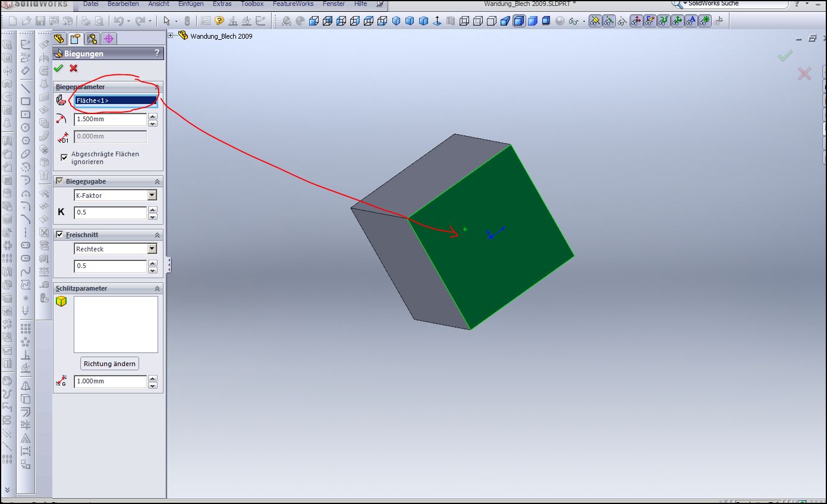The image size is (827, 504).
Task: Select Shaded display style icon
Action: click(532, 21)
